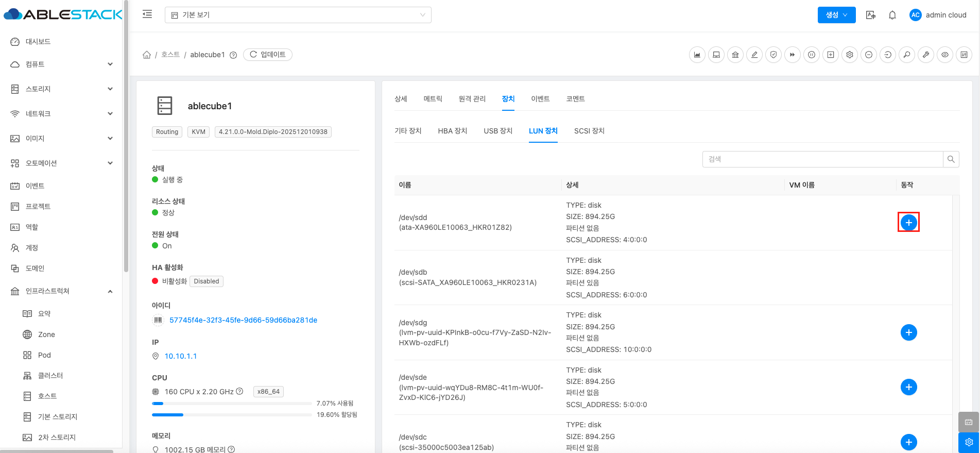This screenshot has width=980, height=453.
Task: Click the pencil edit icon for host
Action: click(x=754, y=55)
